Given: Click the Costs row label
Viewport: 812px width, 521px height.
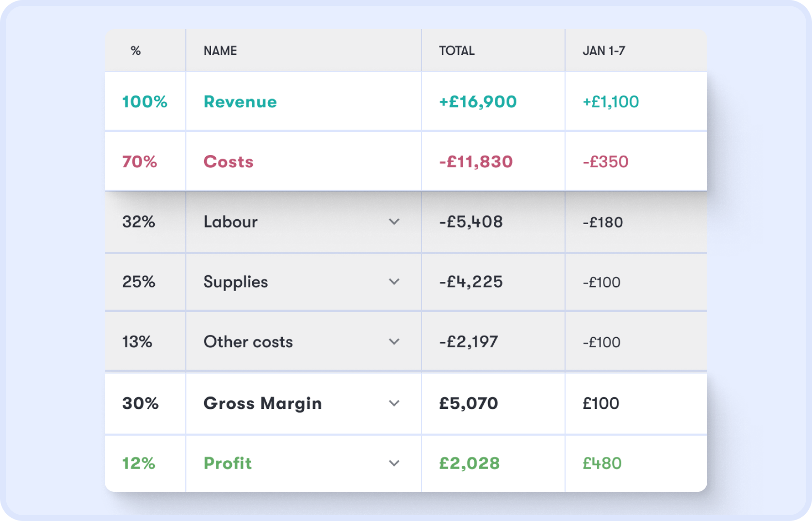Looking at the screenshot, I should [x=228, y=162].
